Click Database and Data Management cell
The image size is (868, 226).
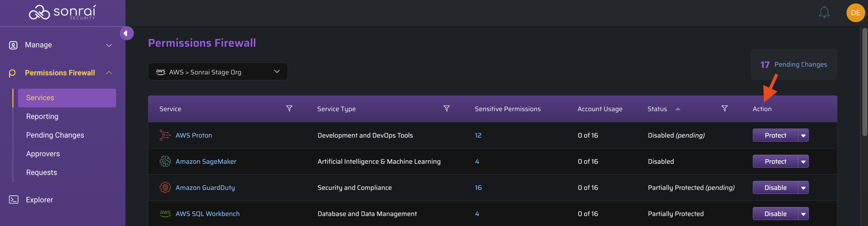[367, 214]
